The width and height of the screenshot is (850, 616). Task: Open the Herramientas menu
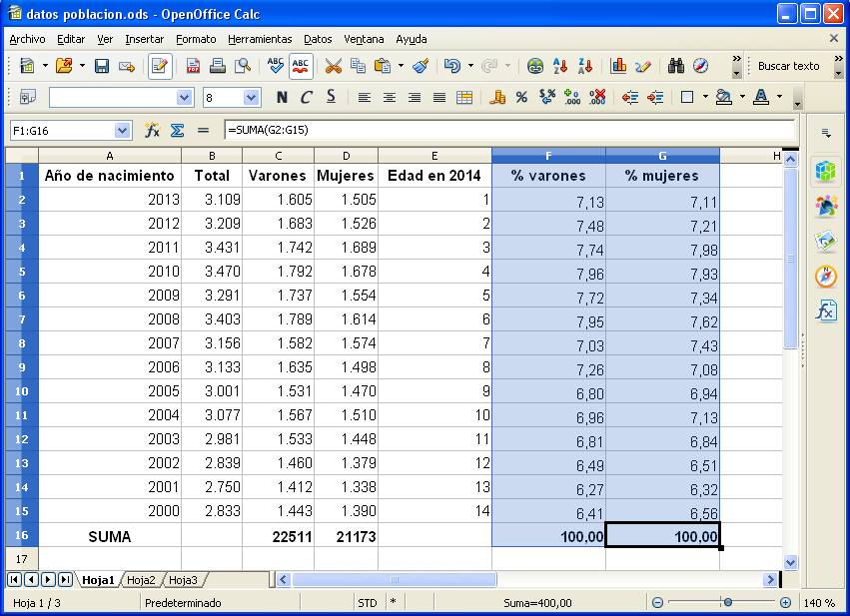click(x=260, y=39)
